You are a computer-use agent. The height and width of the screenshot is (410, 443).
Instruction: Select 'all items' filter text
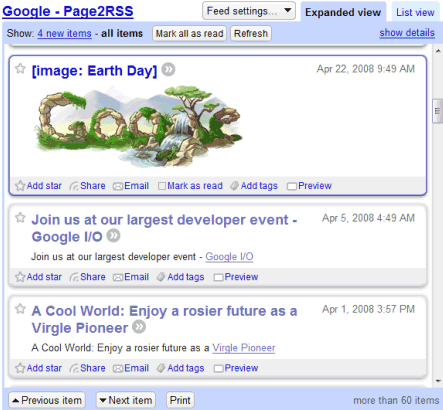tap(122, 33)
